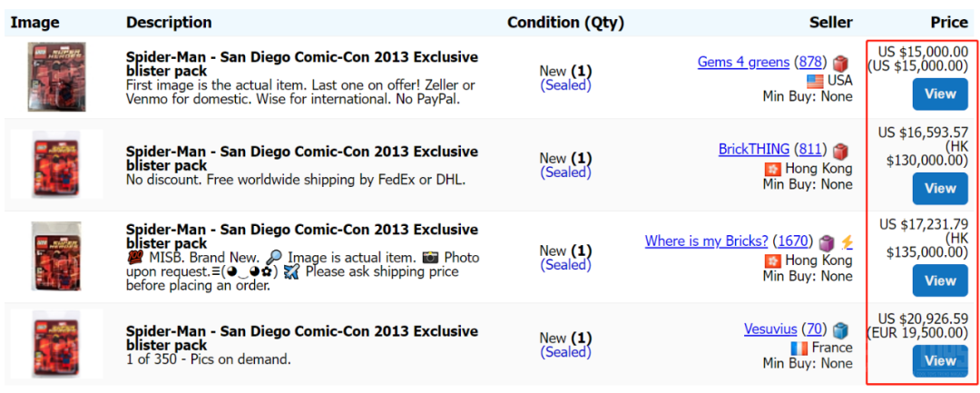View the HK $135,000.00 listing
This screenshot has height=393, width=980.
pos(940,280)
